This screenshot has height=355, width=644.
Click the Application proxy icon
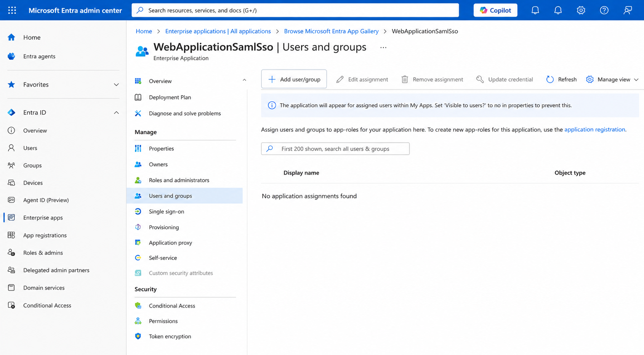(x=138, y=243)
